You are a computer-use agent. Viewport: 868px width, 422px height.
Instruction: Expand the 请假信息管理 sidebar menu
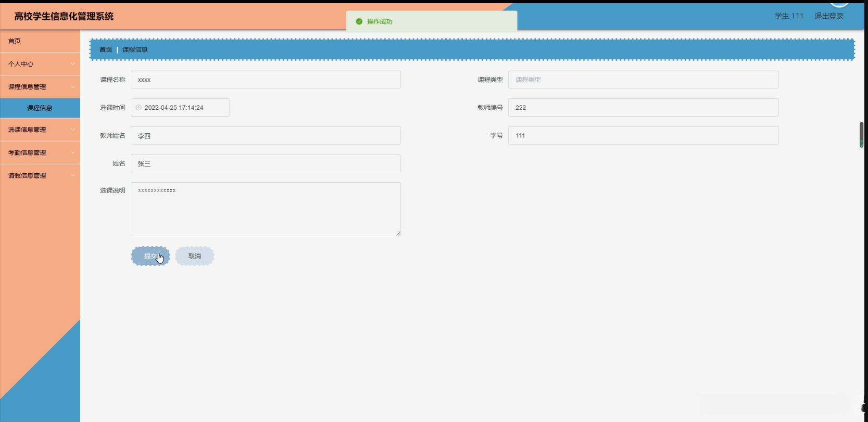pyautogui.click(x=40, y=175)
